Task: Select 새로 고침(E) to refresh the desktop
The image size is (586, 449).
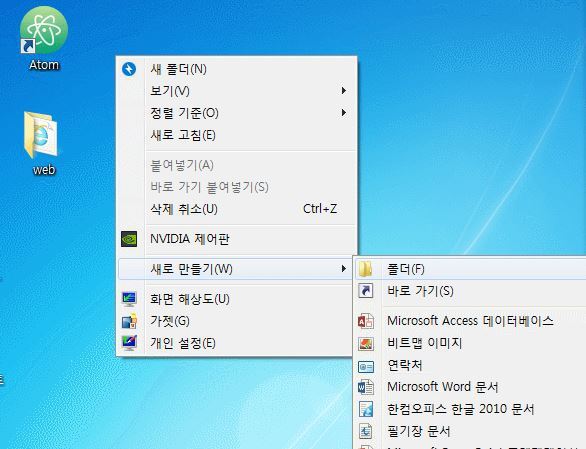Action: click(236, 135)
